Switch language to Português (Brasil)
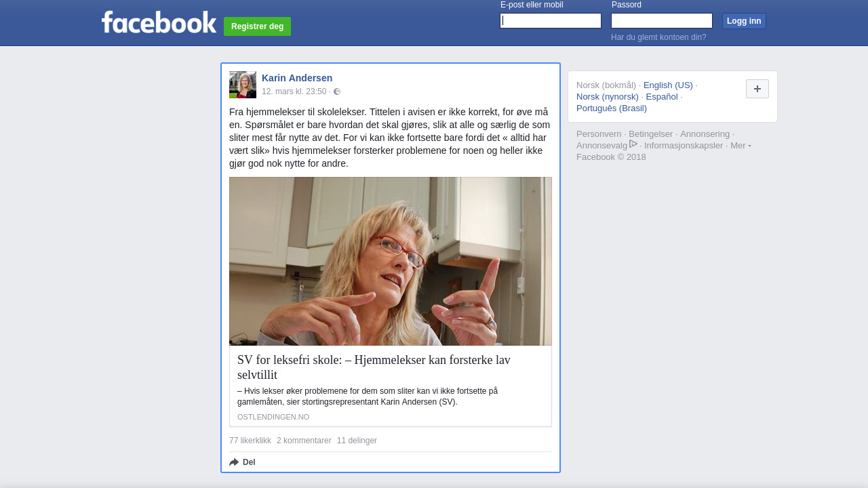This screenshot has width=868, height=488. click(x=612, y=108)
